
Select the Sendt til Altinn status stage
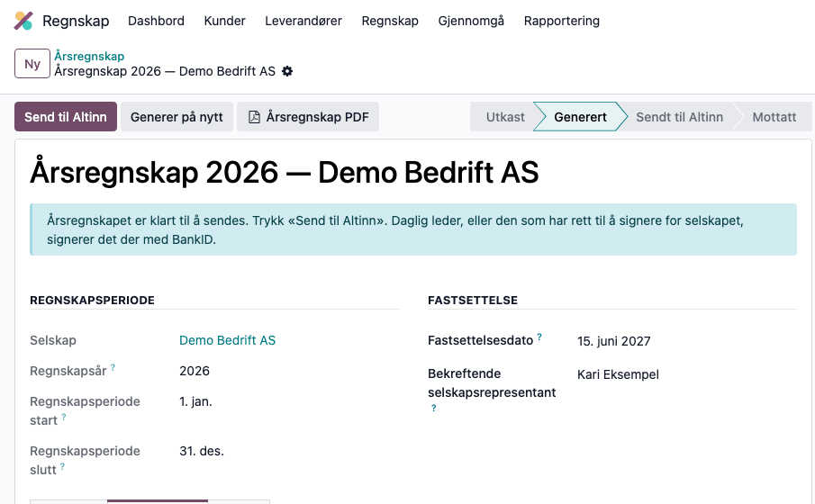[x=679, y=117]
